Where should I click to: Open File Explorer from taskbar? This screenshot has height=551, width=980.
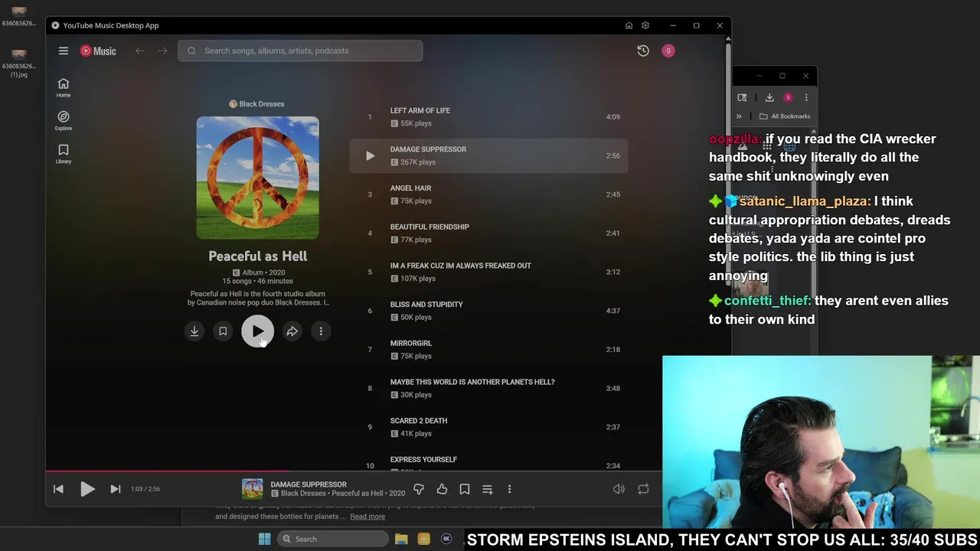tap(401, 539)
